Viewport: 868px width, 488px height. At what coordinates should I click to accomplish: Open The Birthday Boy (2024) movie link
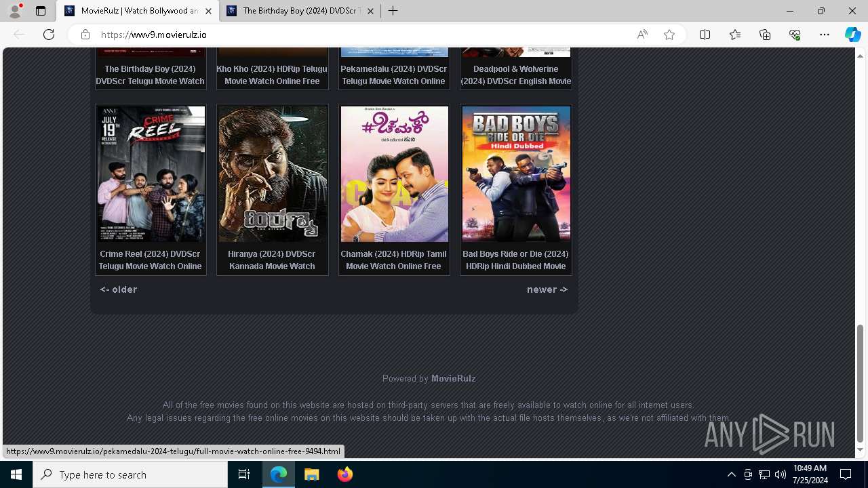(x=150, y=75)
